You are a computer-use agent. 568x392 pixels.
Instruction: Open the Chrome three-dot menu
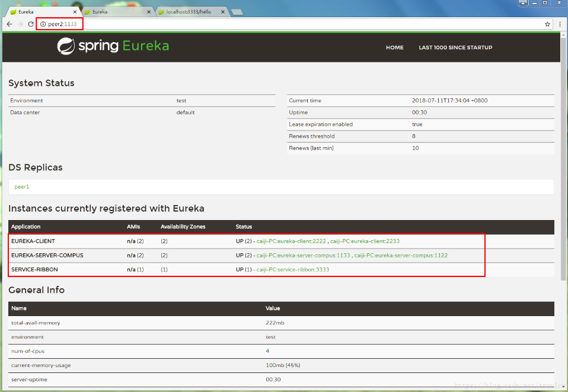(560, 24)
